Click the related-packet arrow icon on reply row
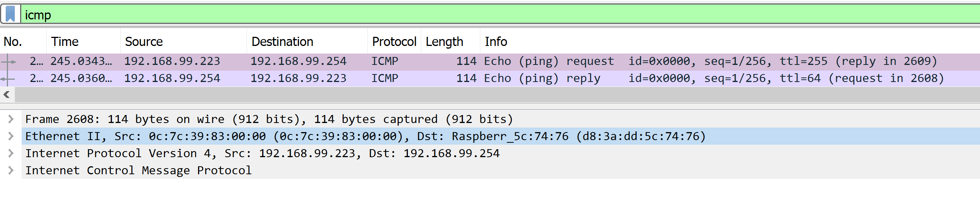This screenshot has height=205, width=980. (7, 79)
